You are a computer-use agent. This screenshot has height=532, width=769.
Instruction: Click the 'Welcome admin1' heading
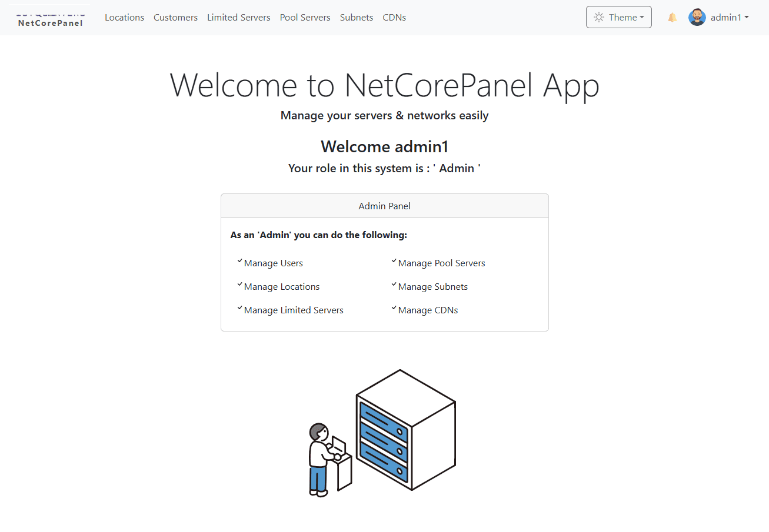click(385, 146)
